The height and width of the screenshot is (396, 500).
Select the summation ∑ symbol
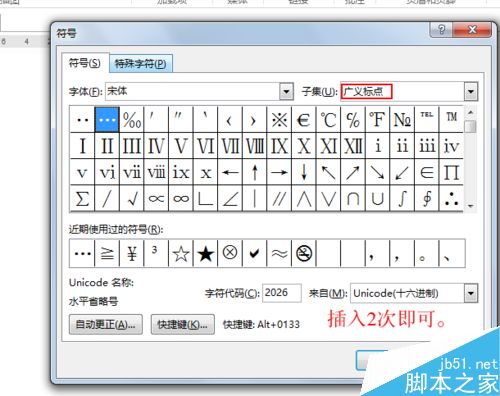[x=82, y=199]
